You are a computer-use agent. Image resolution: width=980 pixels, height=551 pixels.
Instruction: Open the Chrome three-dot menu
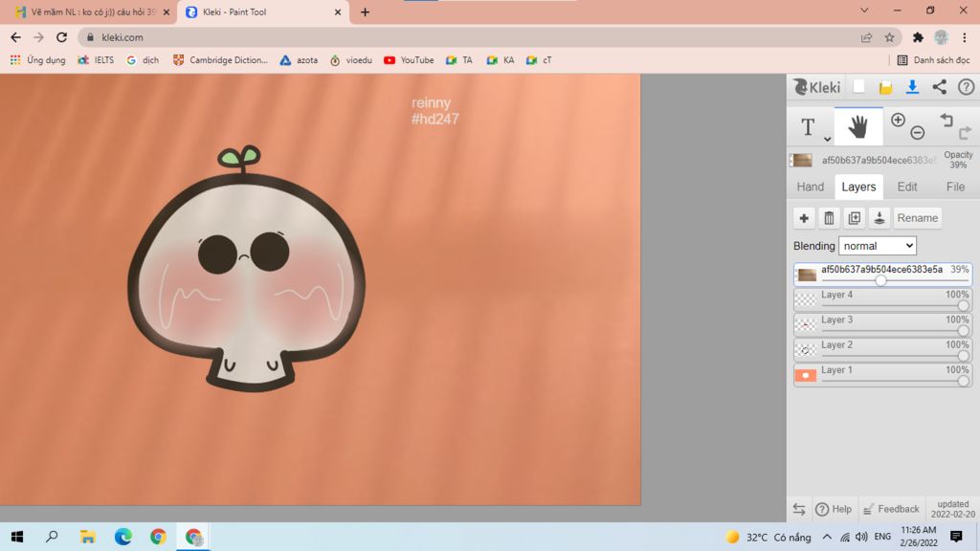pos(965,37)
